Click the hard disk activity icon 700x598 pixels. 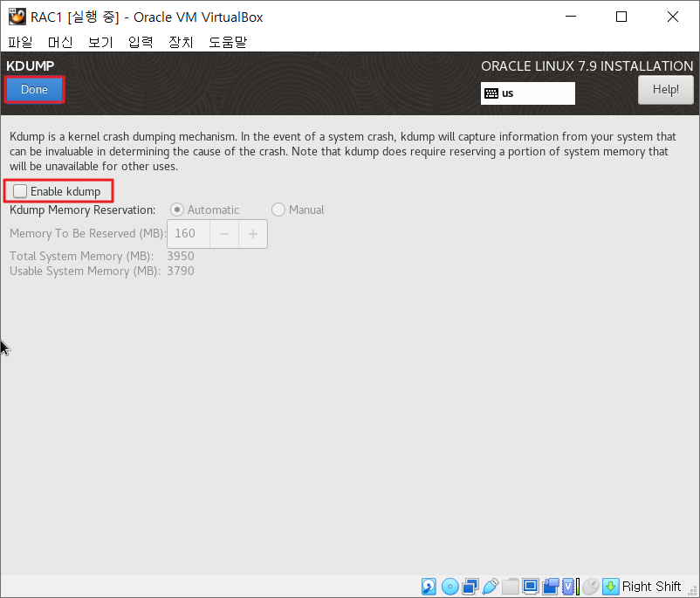click(x=429, y=586)
